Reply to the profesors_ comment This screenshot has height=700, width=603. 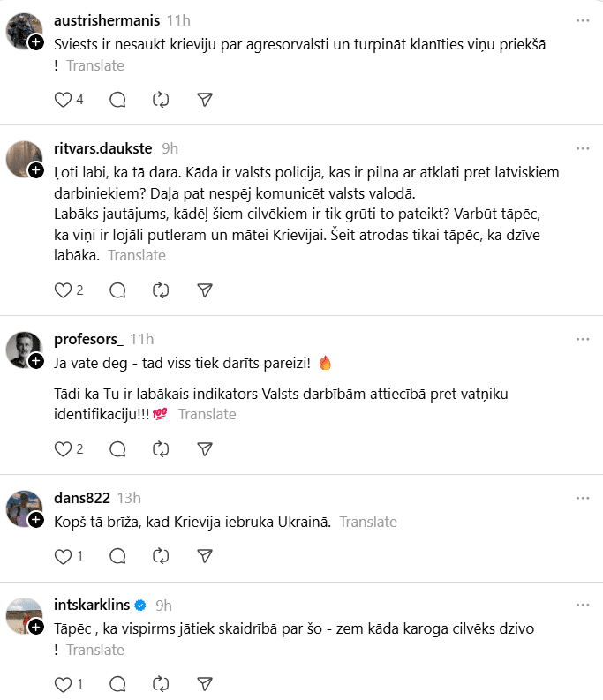pos(117,448)
